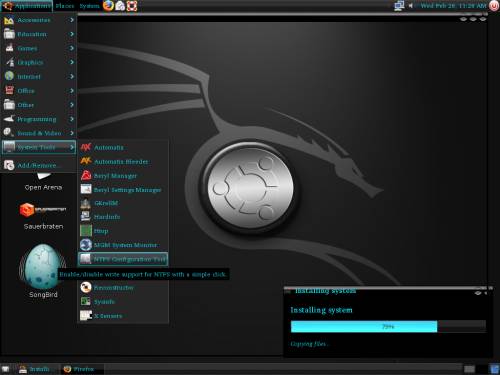Expand Programming submenu arrow
The width and height of the screenshot is (500, 375).
pyautogui.click(x=72, y=119)
